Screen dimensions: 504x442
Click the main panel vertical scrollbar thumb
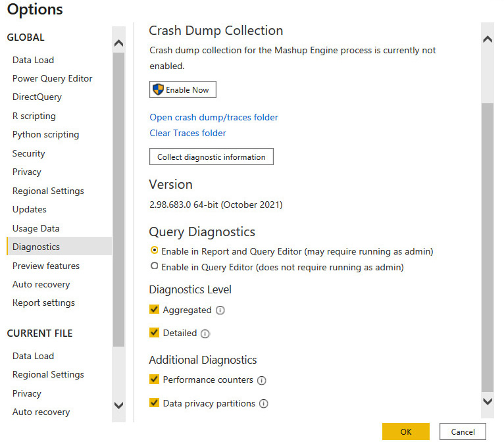tap(488, 247)
